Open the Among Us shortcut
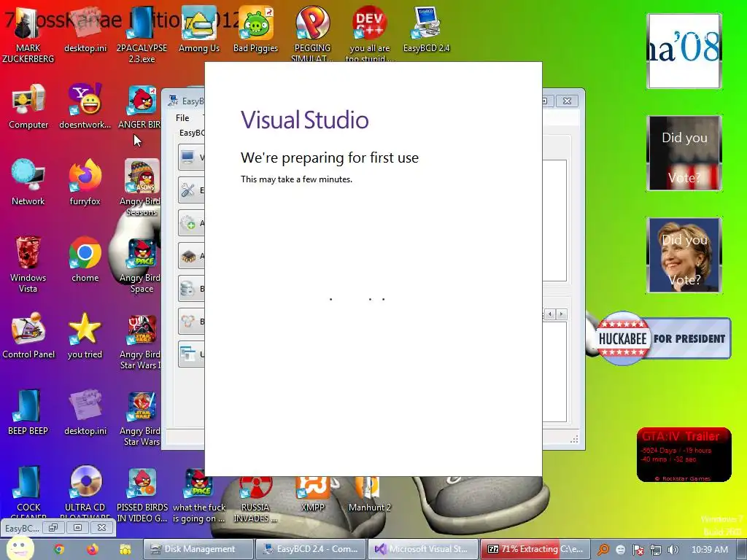 tap(198, 29)
